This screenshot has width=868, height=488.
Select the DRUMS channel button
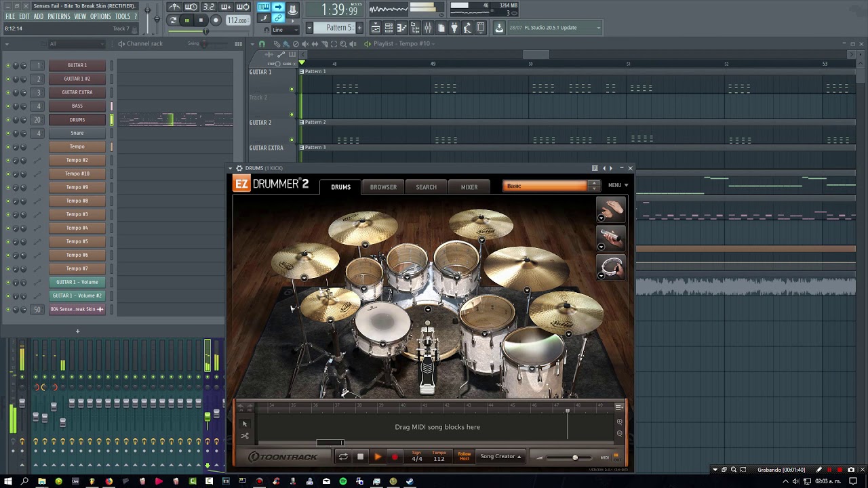tap(77, 119)
